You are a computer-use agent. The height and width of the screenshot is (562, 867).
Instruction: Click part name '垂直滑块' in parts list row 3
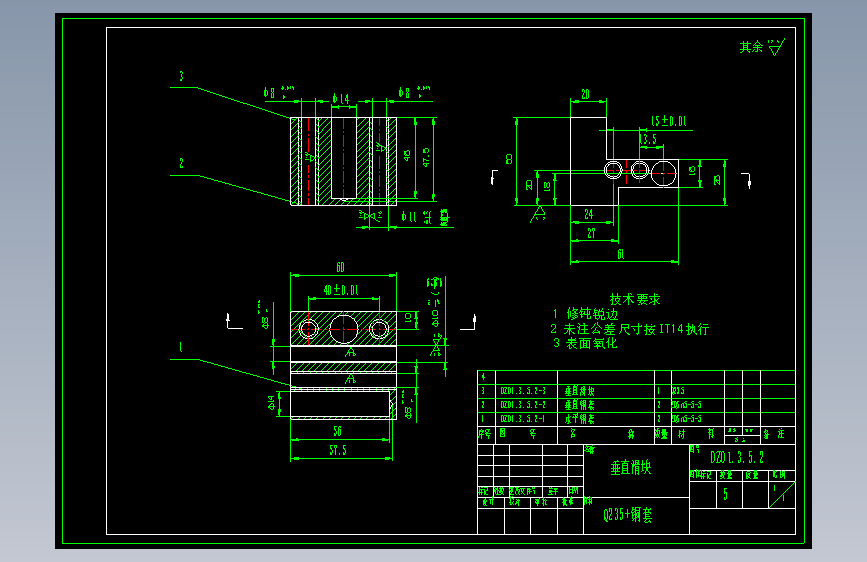point(579,391)
